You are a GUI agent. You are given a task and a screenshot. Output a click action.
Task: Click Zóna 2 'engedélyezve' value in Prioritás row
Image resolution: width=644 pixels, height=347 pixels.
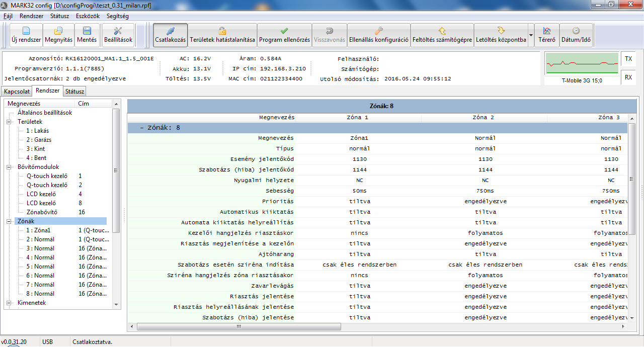click(x=486, y=201)
